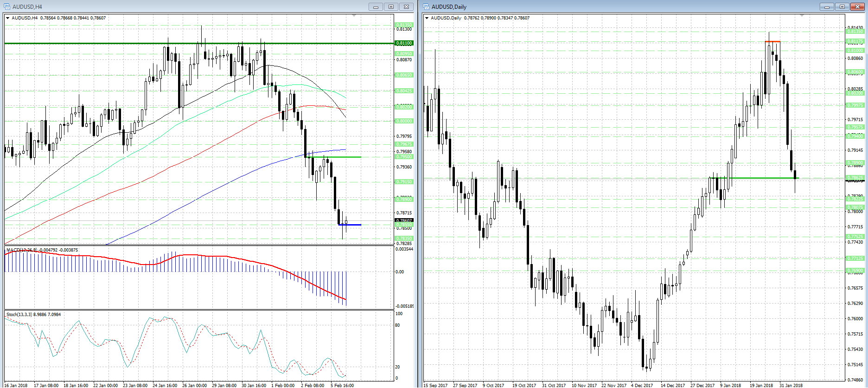Click the AUDUSD,Daily window chart icon
Screen dimensions: 868x388
pos(426,6)
